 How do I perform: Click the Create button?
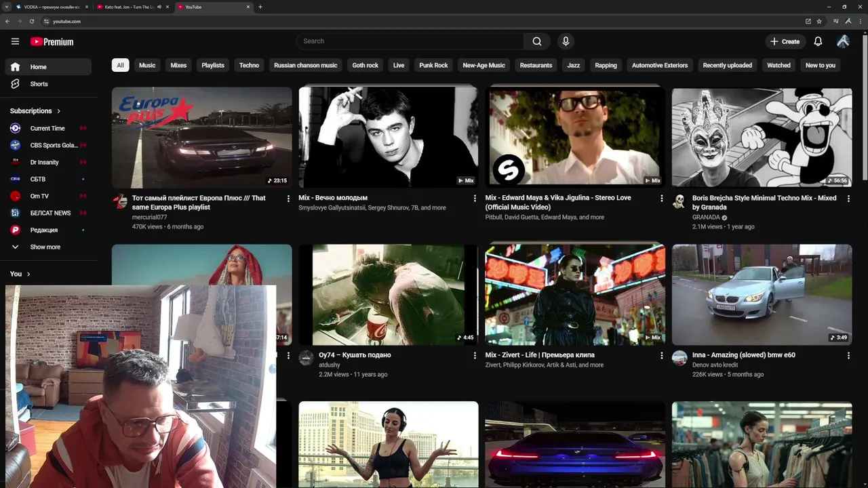point(785,41)
